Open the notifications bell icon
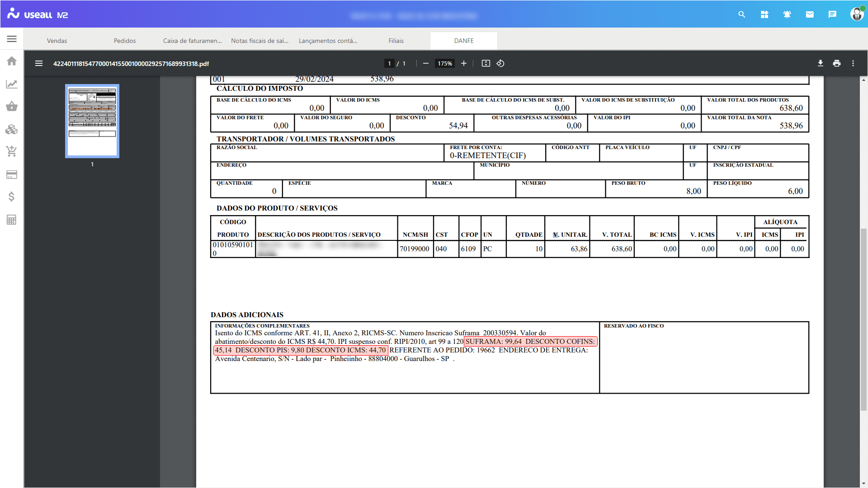 pos(787,14)
